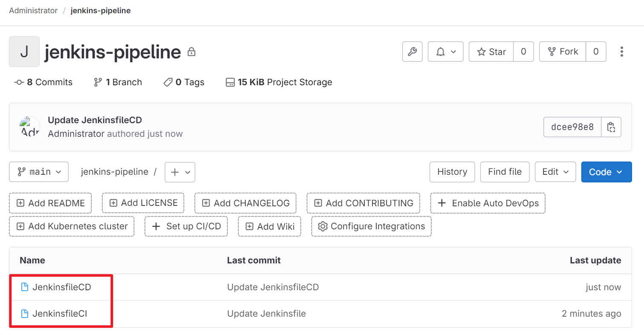Open the 'Update JenkinsfileCD' commit title at top
Screen dimensions: 644x335
(95, 120)
